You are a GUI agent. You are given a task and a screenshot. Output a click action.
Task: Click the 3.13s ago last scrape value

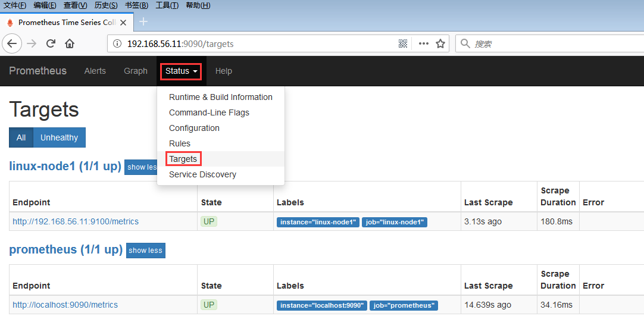click(x=483, y=221)
